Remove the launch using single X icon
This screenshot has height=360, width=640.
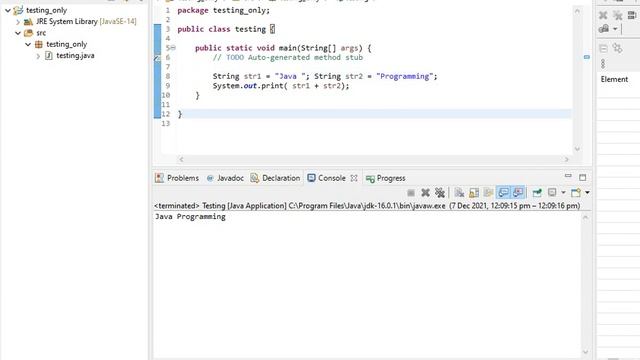tap(425, 193)
